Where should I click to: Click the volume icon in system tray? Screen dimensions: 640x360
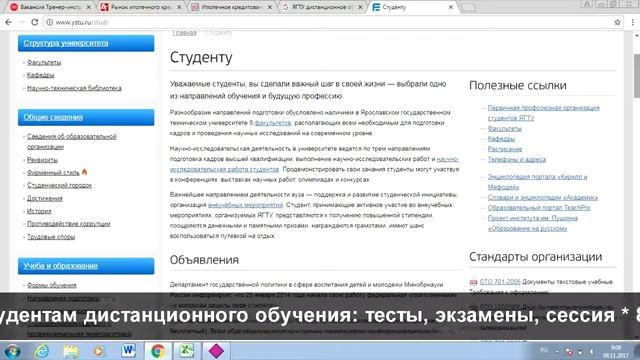[591, 351]
